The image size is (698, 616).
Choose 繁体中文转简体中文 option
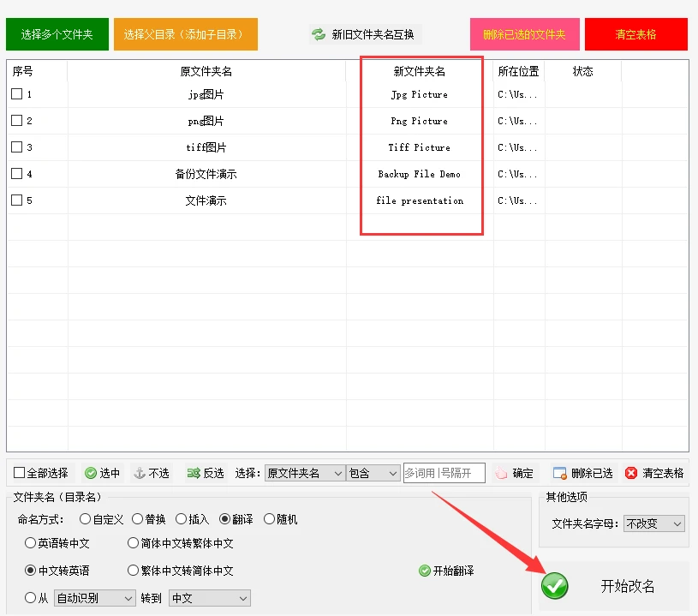point(133,571)
